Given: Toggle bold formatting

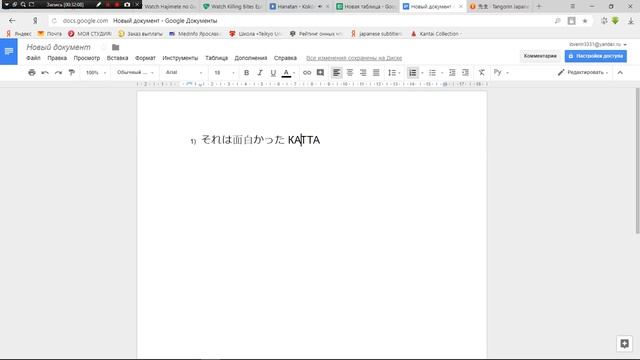Looking at the screenshot, I should (247, 73).
